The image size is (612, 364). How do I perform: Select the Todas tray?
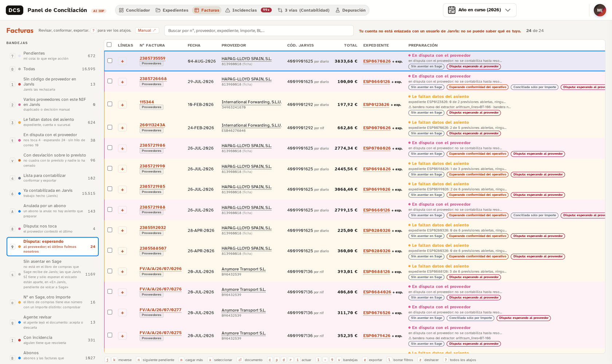[53, 69]
